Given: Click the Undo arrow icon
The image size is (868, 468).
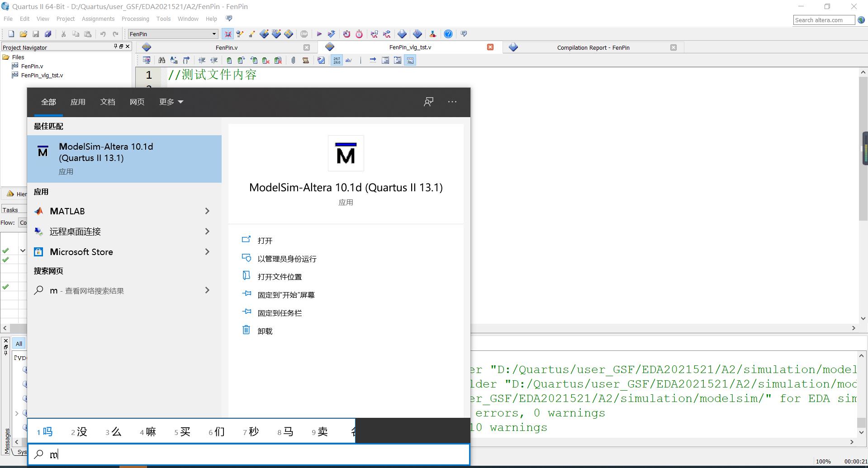Looking at the screenshot, I should (103, 34).
